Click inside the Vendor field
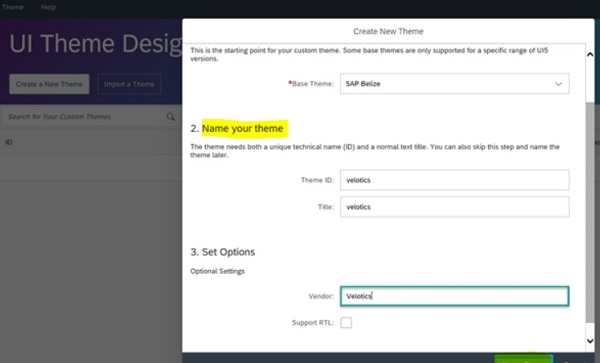Screen dimensions: 600x363 455,296
